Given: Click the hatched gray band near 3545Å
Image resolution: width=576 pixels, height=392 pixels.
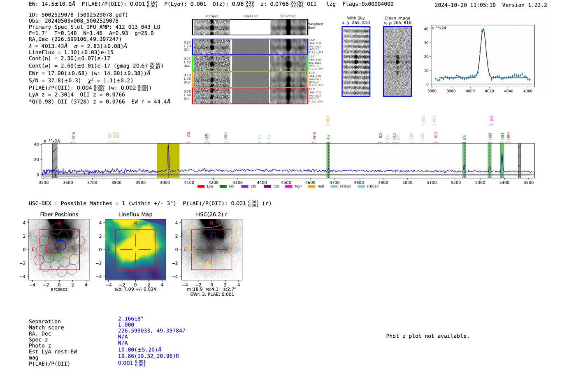Looking at the screenshot, I should coord(54,160).
